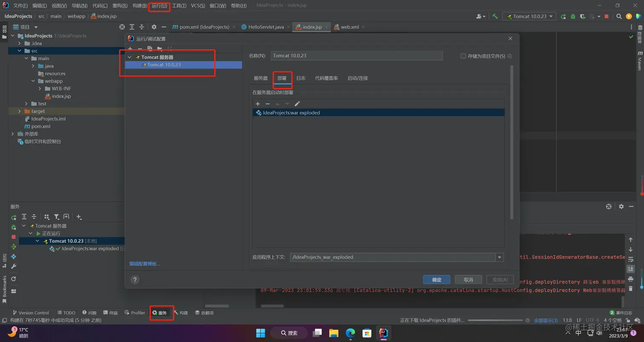This screenshot has width=644, height=342.
Task: Click the Group By icon in Services toolbar
Action: [47, 217]
